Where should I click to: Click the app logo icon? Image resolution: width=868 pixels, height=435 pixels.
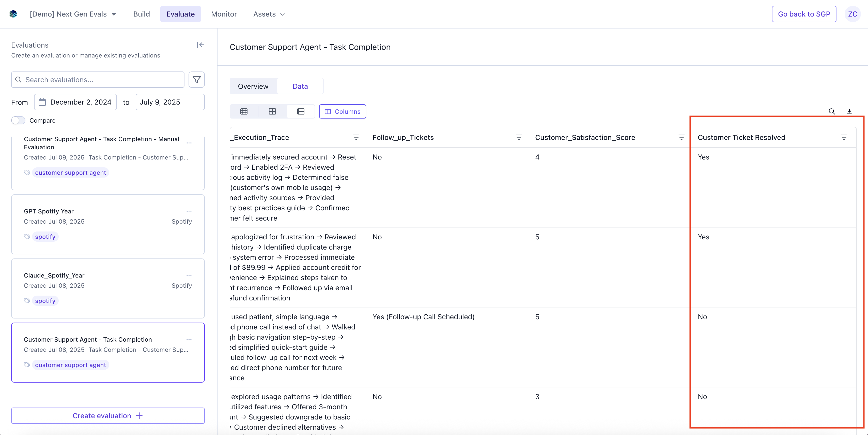click(13, 14)
